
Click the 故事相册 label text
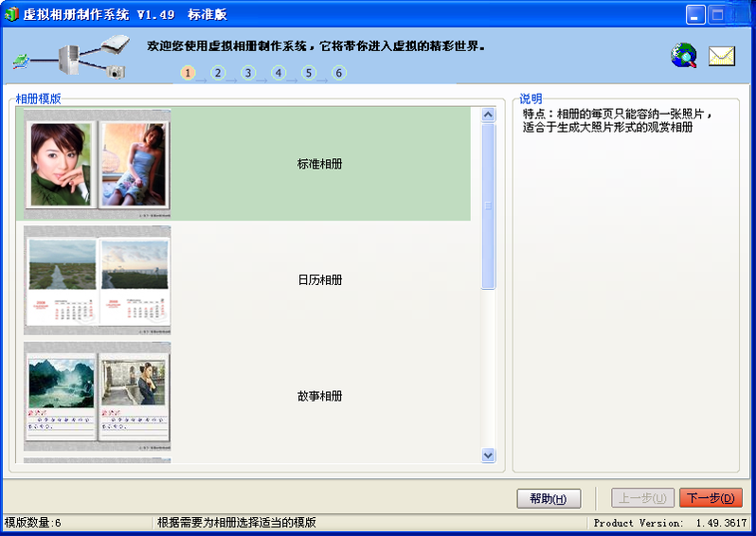319,396
